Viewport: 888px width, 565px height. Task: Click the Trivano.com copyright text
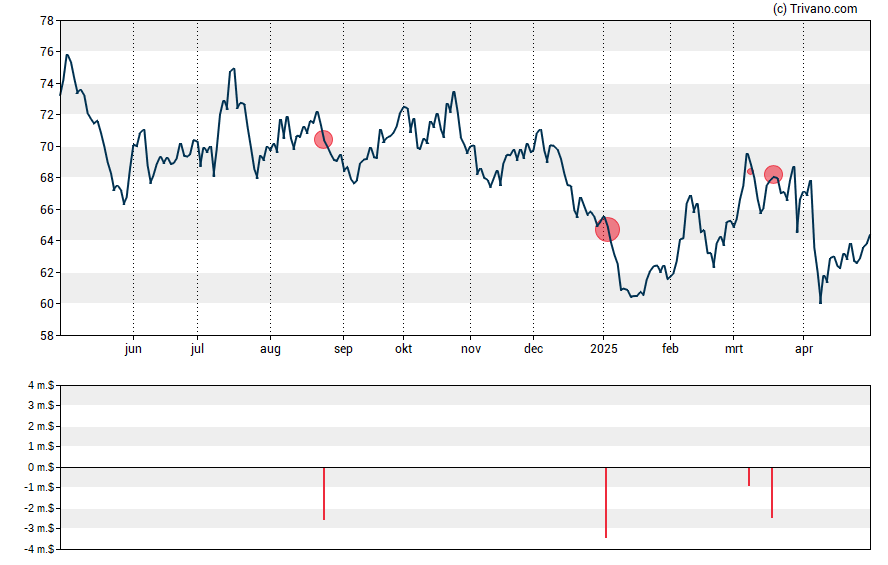(x=815, y=8)
